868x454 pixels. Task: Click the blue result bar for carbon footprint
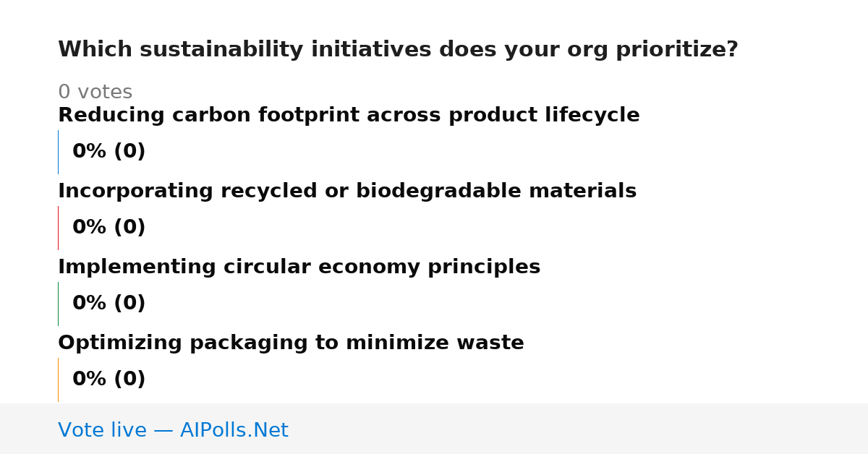click(x=58, y=152)
